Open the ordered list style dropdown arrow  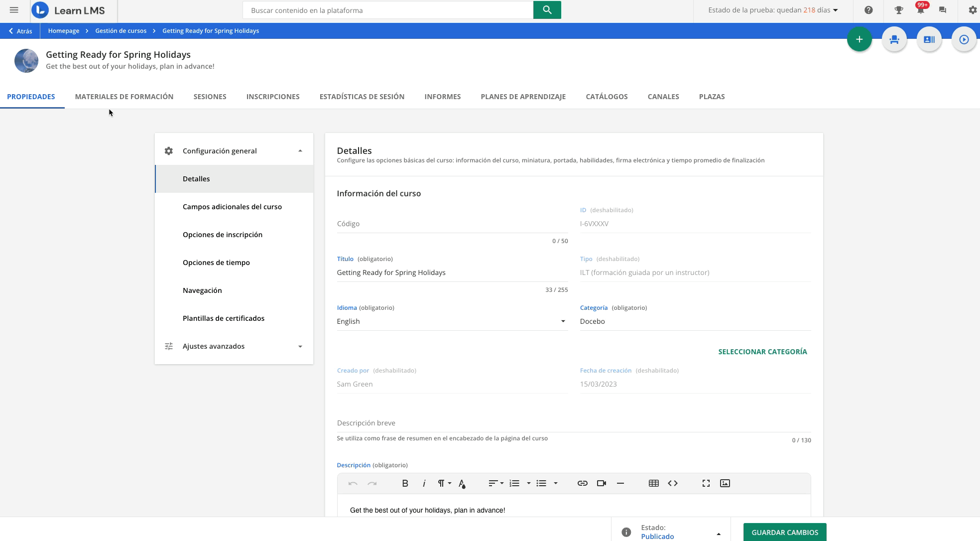[x=529, y=483]
